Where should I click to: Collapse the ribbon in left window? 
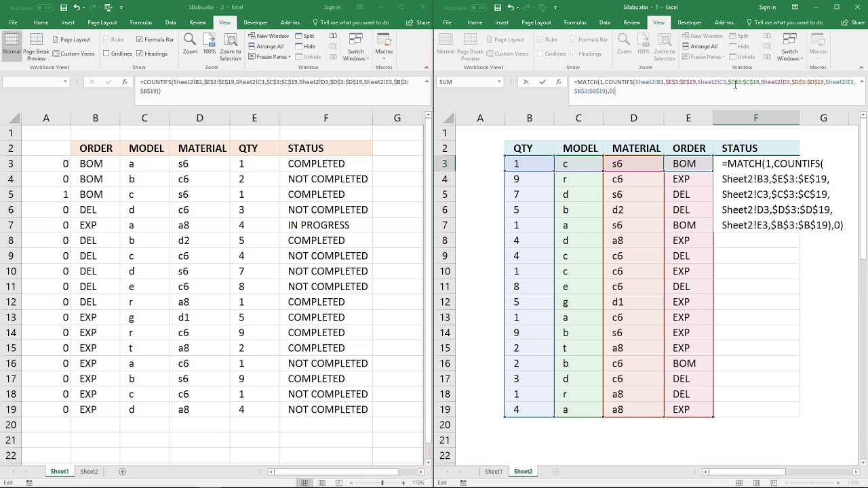point(427,68)
